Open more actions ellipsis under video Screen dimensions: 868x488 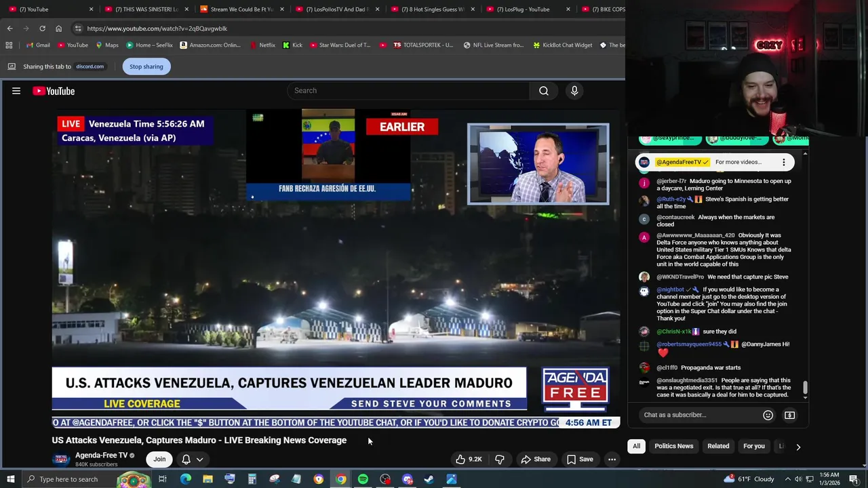point(612,460)
